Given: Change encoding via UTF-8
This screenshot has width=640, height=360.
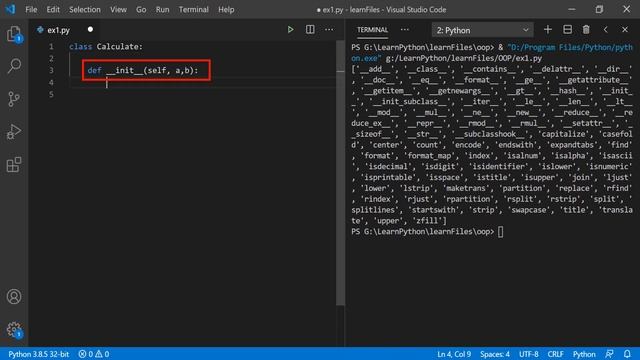Looking at the screenshot, I should 529,354.
